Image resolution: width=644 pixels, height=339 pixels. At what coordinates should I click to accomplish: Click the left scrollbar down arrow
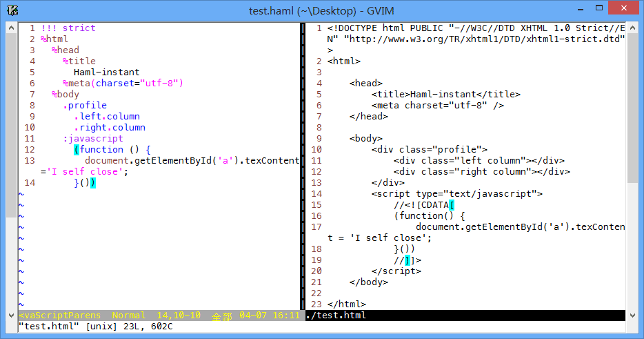coord(12,316)
